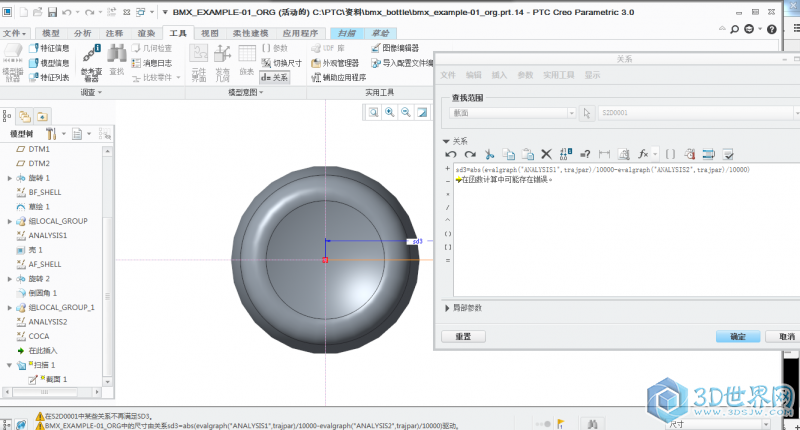Click the selection arrow button beside 截面 dropdown
800x430 pixels.
[587, 113]
